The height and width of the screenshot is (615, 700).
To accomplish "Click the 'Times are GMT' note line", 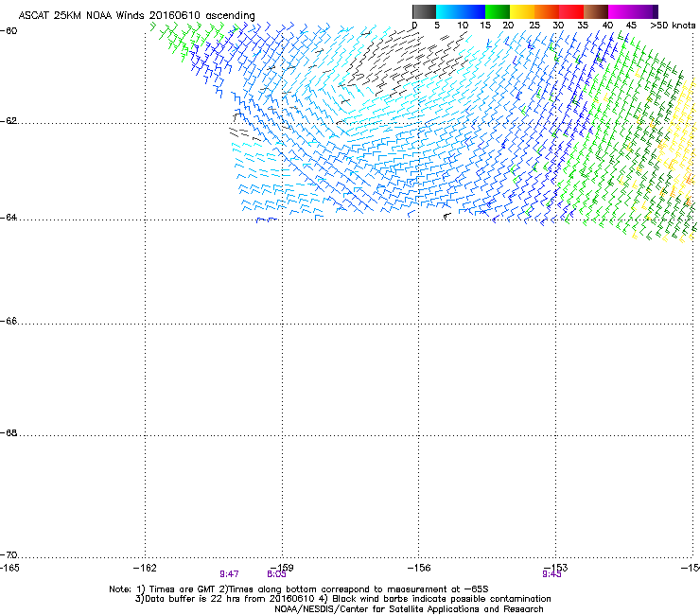I will (299, 589).
